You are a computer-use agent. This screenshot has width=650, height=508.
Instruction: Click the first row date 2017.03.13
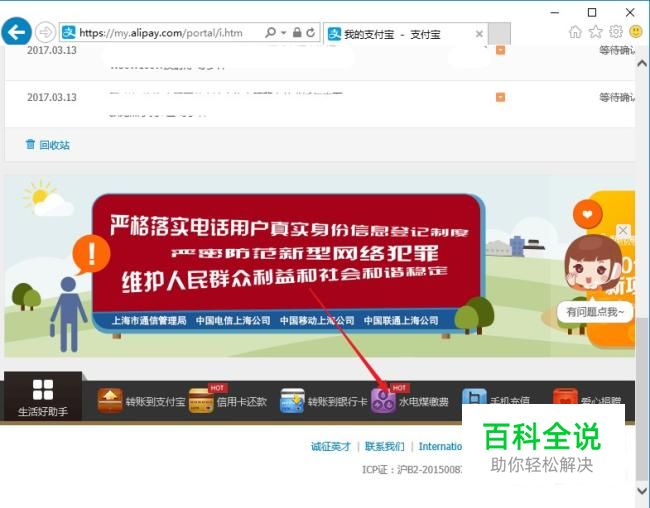pos(52,50)
